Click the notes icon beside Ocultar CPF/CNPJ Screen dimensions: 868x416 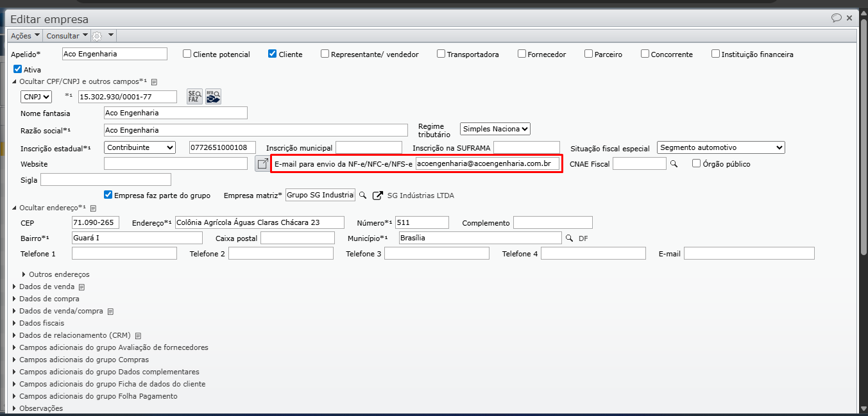click(154, 82)
